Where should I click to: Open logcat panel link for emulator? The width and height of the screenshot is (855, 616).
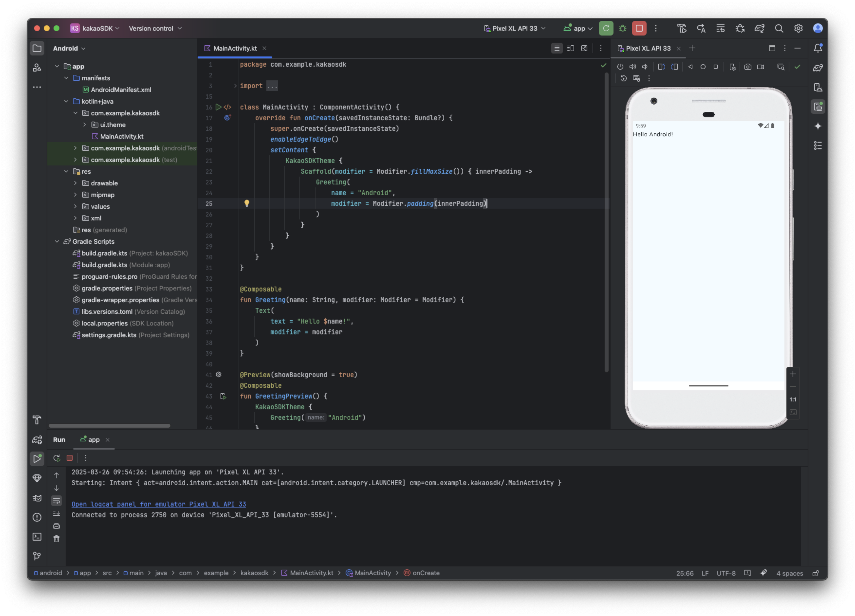158,504
